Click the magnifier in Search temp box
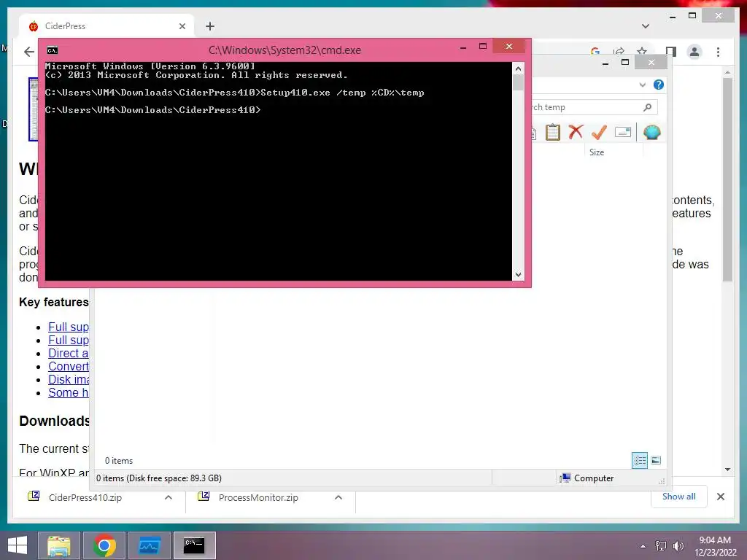This screenshot has height=560, width=747. coord(648,107)
